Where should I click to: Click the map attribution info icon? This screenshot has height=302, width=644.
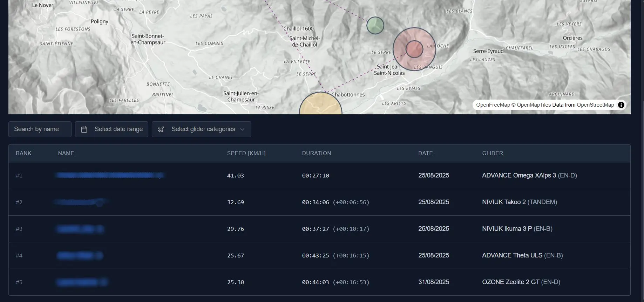click(621, 105)
